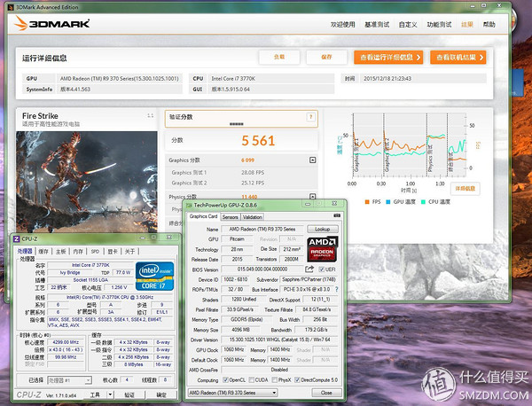
Task: Click the Intel Core i7 logo in CPU-Z
Action: 154,277
